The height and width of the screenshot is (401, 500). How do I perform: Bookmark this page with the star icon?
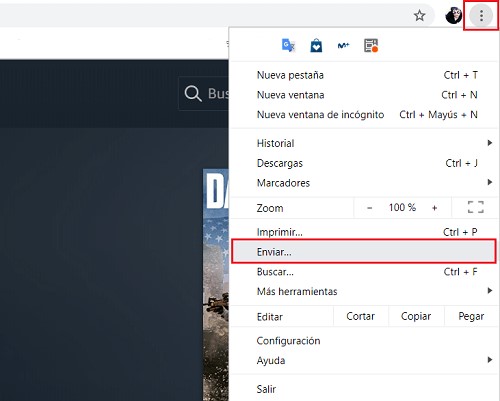pos(419,15)
